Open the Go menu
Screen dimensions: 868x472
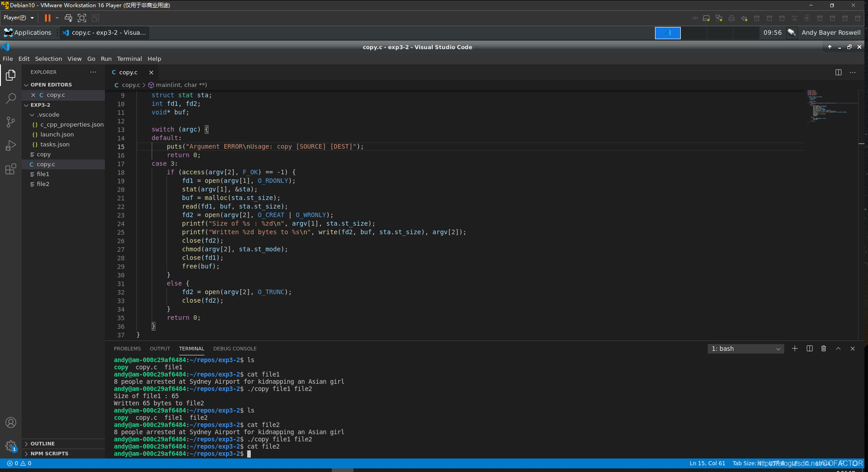point(91,59)
